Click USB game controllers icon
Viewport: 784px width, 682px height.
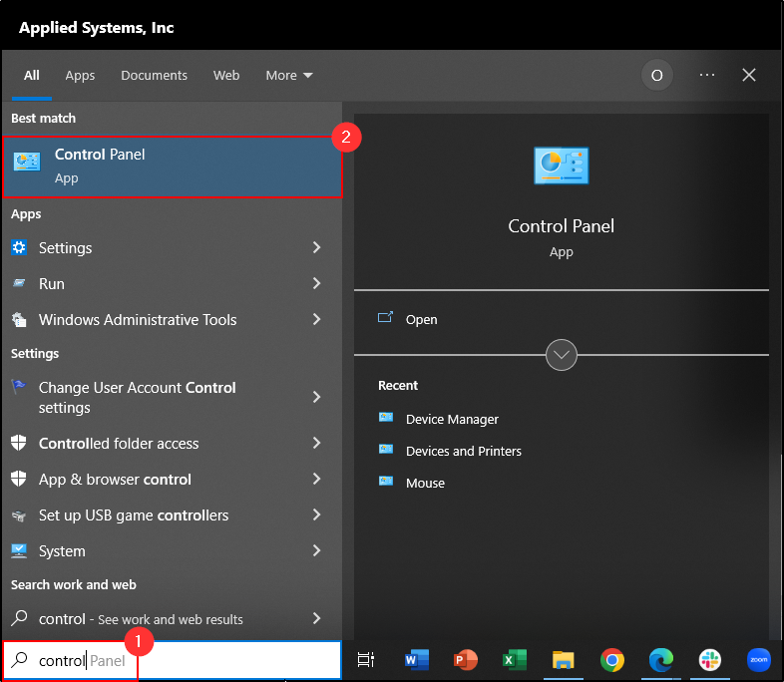pos(19,515)
